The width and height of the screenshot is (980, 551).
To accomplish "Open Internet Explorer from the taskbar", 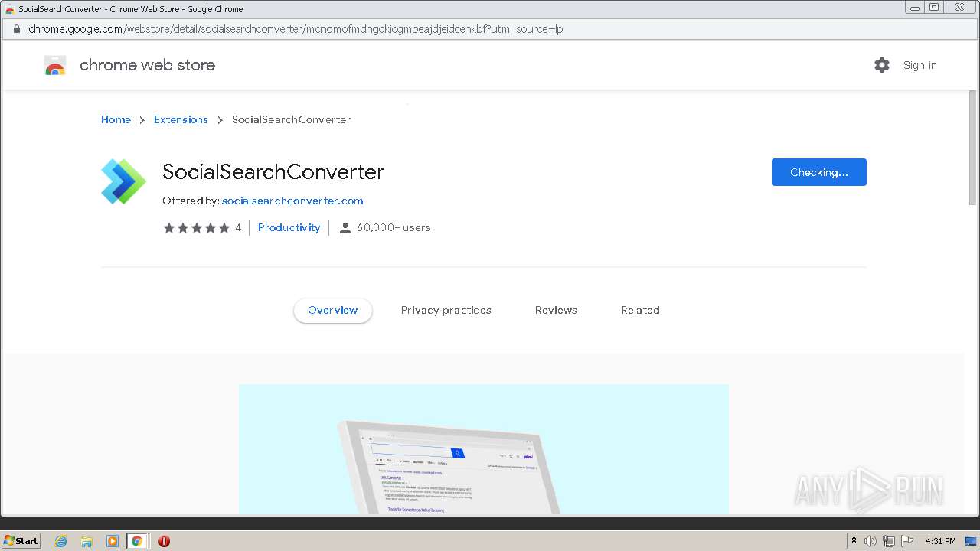I will [60, 541].
